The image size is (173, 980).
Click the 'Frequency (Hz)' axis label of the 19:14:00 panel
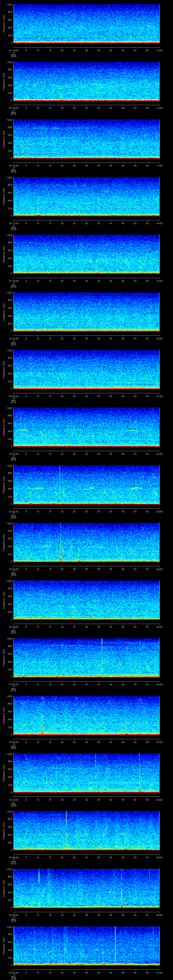pyautogui.click(x=4, y=24)
